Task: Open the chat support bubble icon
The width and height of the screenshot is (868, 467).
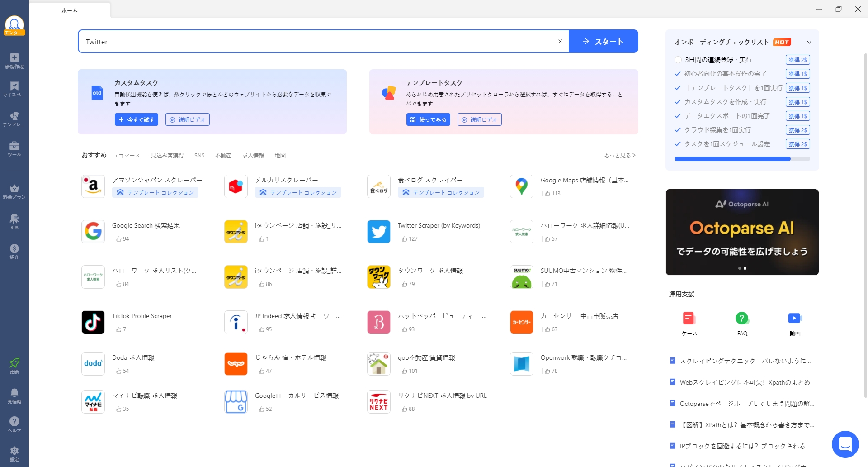Action: point(845,444)
